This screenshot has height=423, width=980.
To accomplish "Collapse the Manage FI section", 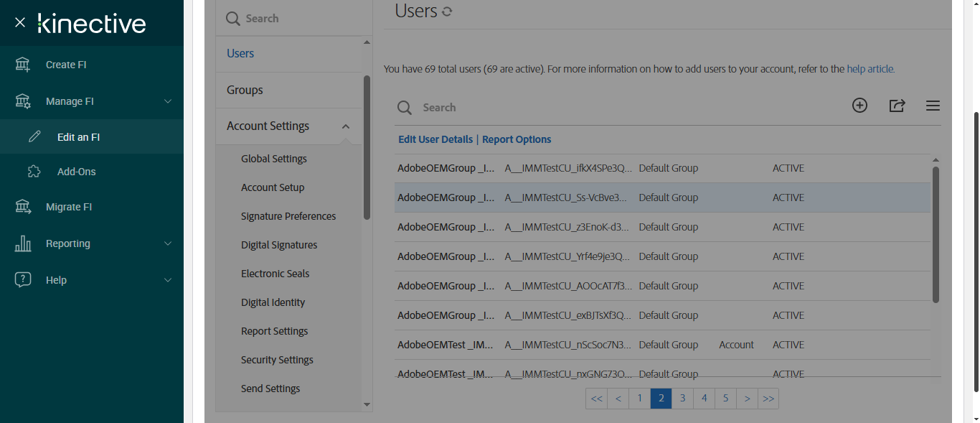I will tap(168, 101).
